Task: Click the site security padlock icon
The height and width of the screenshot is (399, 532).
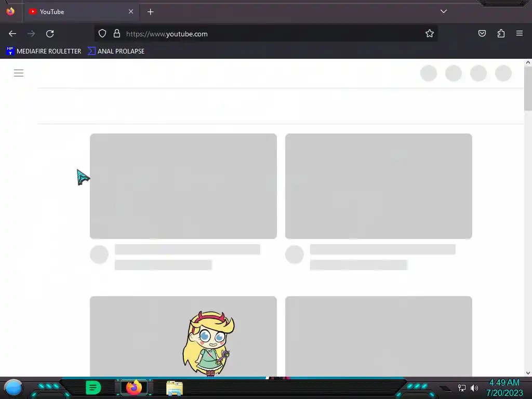Action: pos(117,33)
